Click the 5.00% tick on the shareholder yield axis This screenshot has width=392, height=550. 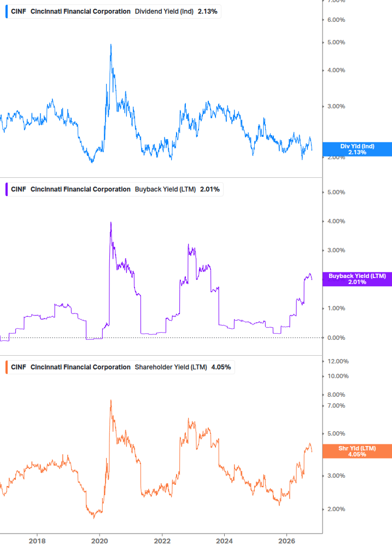click(x=336, y=434)
